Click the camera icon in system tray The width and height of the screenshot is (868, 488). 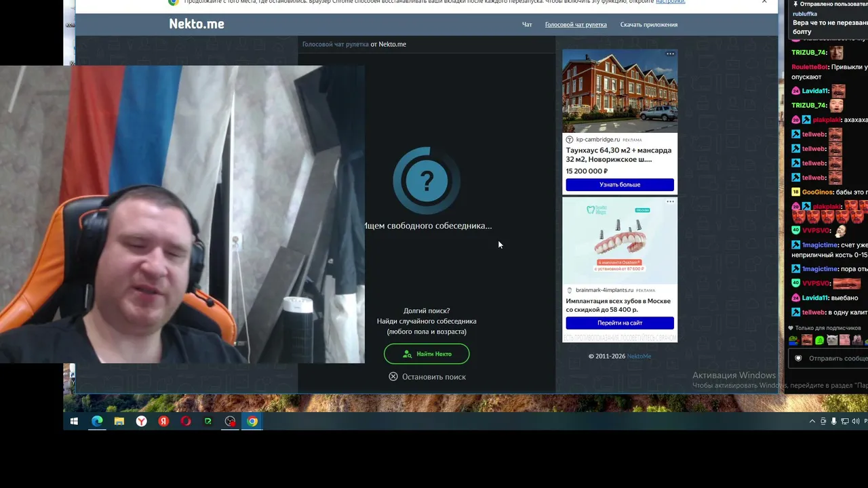823,422
